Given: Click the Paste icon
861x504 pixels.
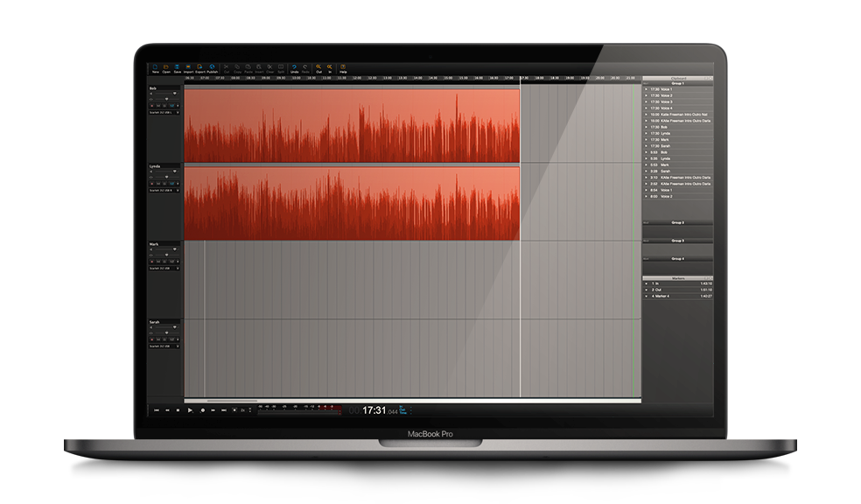Looking at the screenshot, I should pos(248,66).
